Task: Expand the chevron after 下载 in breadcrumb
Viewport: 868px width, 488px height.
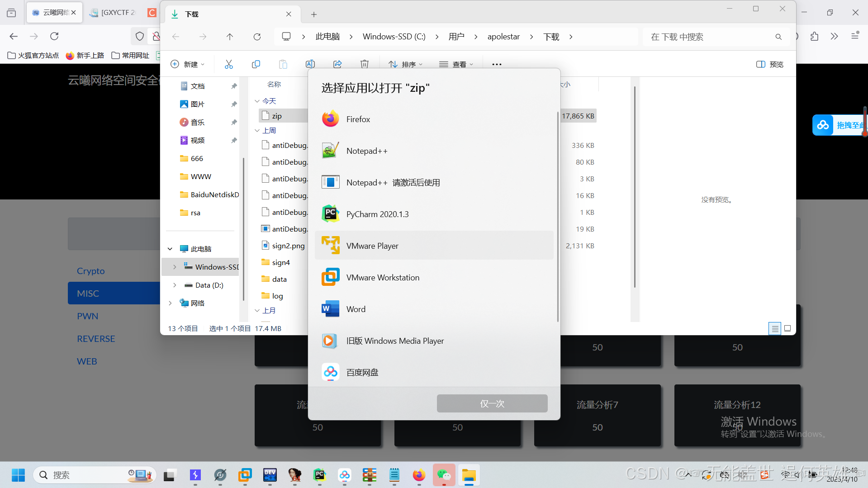Action: pyautogui.click(x=571, y=37)
